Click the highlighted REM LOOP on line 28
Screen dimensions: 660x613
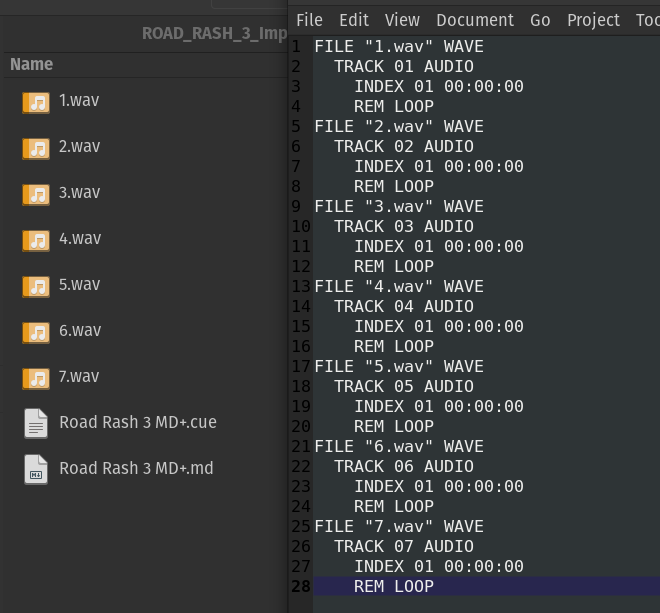tap(394, 586)
